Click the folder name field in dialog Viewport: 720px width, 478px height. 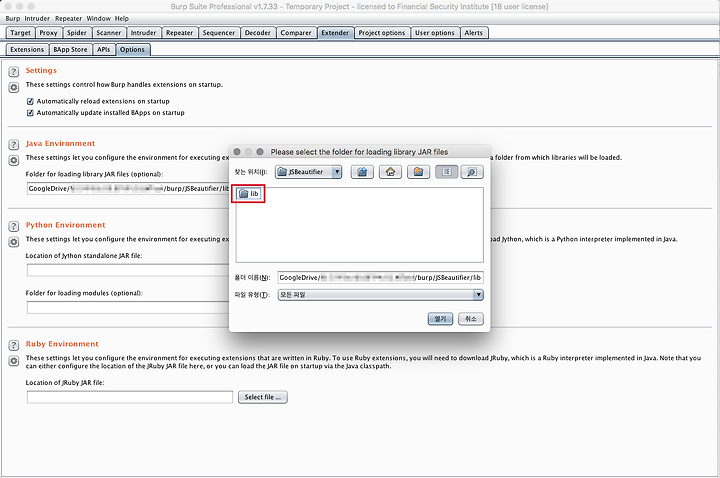point(381,277)
